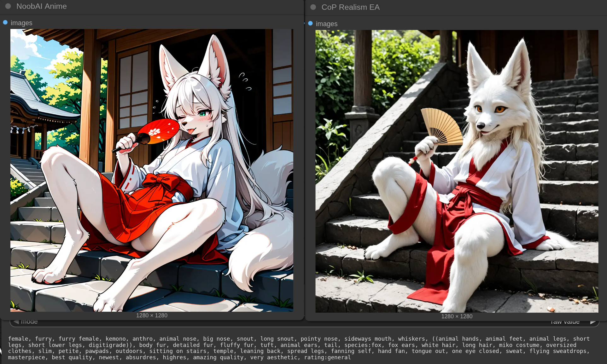Click the images input socket on NoobAI Anime
Image resolution: width=607 pixels, height=364 pixels.
pyautogui.click(x=5, y=22)
